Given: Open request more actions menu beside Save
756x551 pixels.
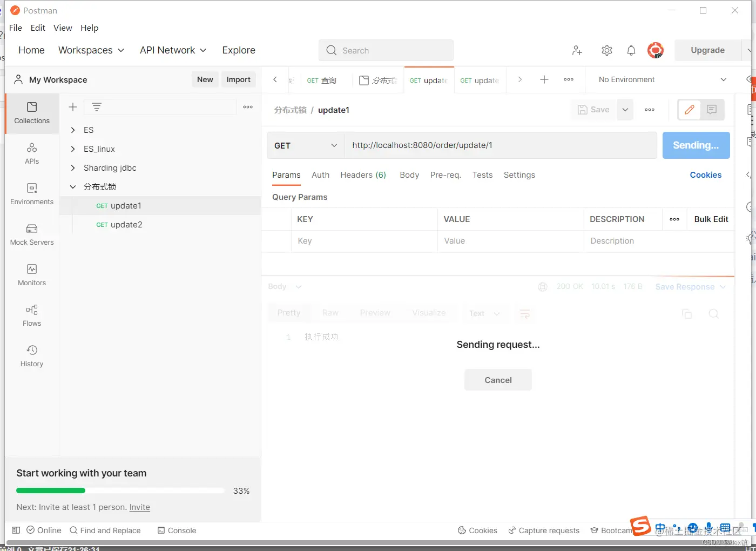Looking at the screenshot, I should tap(650, 110).
